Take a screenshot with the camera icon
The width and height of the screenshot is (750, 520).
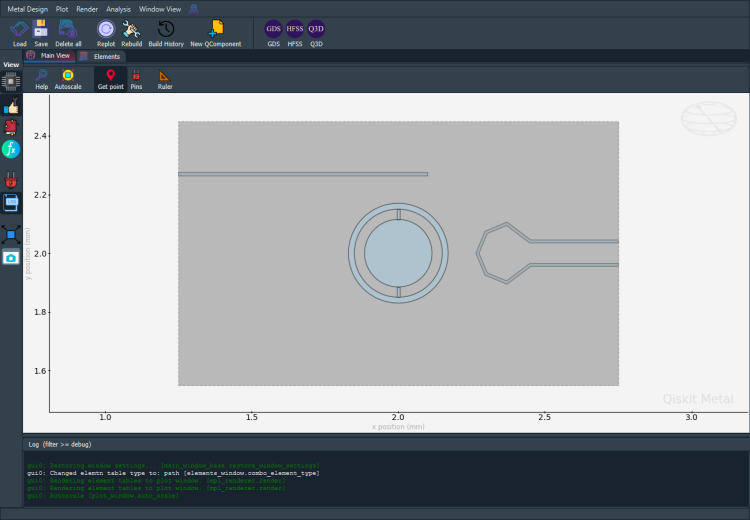point(11,258)
